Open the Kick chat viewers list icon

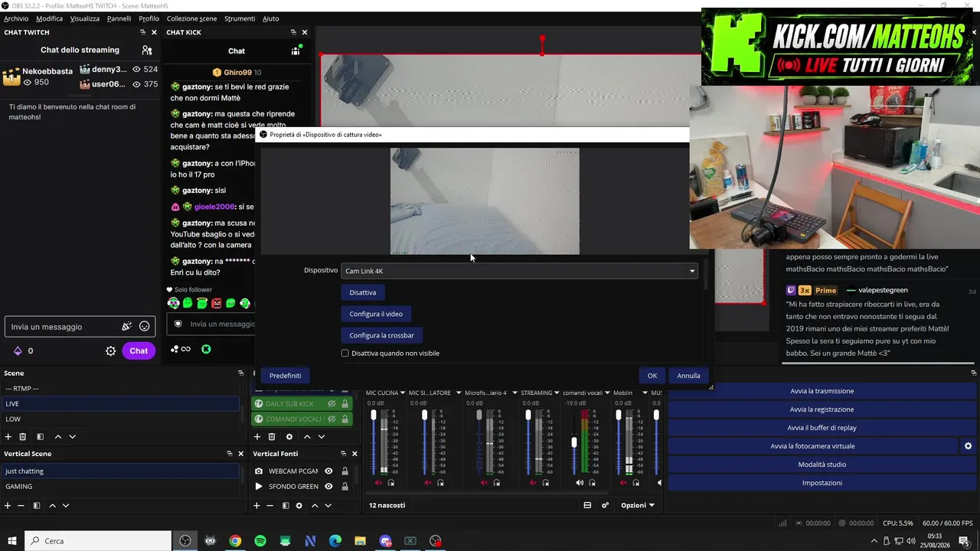pos(296,51)
